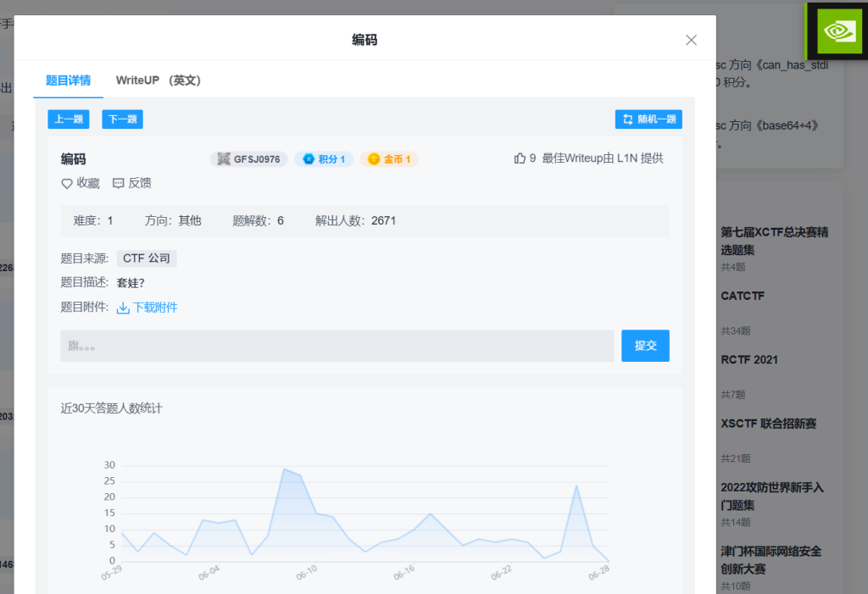Click the 下载附件 attachment link
Image resolution: width=868 pixels, height=594 pixels.
[155, 308]
